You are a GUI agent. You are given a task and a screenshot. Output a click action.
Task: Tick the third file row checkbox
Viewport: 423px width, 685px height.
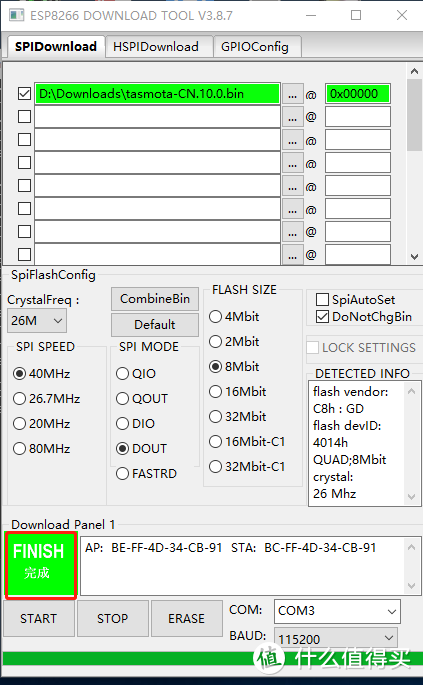pyautogui.click(x=24, y=139)
